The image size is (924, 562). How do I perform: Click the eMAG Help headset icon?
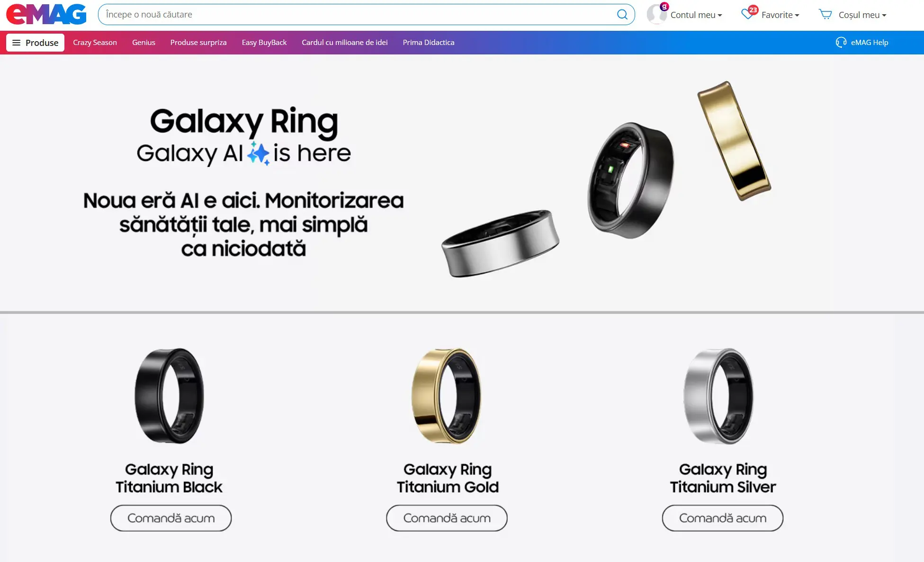(x=841, y=43)
